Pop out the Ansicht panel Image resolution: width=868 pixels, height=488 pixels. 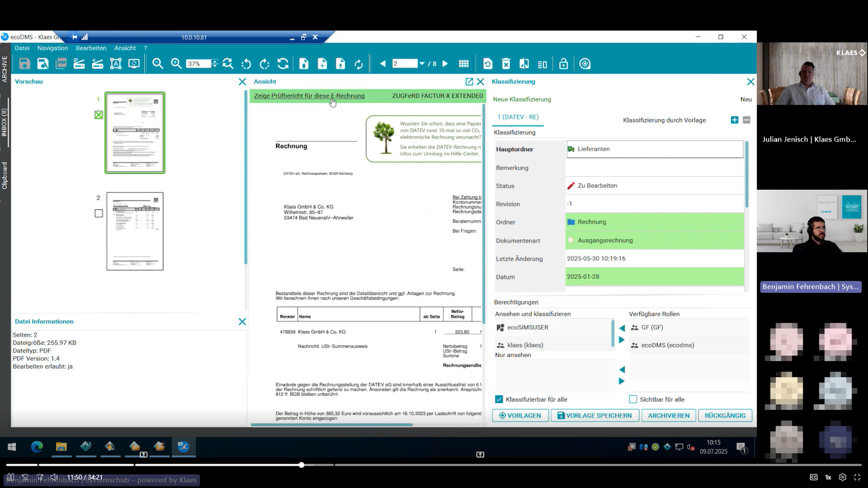click(469, 81)
